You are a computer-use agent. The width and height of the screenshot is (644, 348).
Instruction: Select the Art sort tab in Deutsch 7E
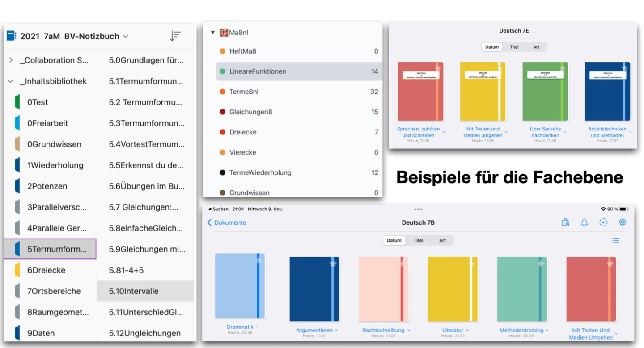(x=536, y=47)
